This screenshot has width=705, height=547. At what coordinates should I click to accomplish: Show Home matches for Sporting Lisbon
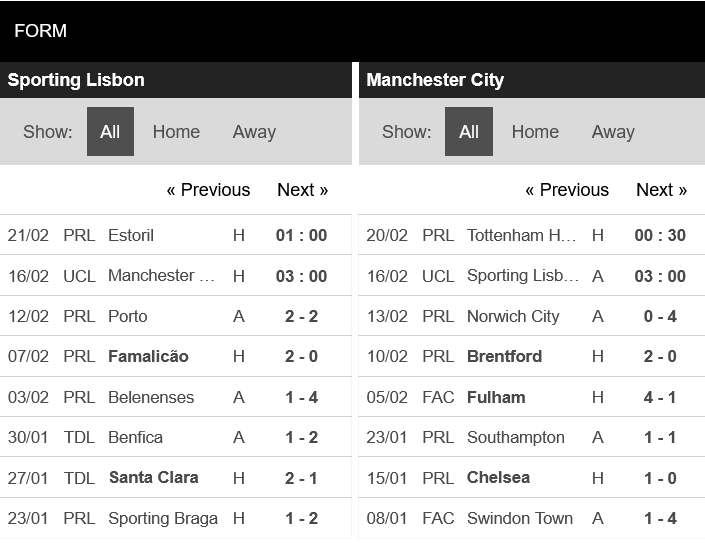point(176,132)
